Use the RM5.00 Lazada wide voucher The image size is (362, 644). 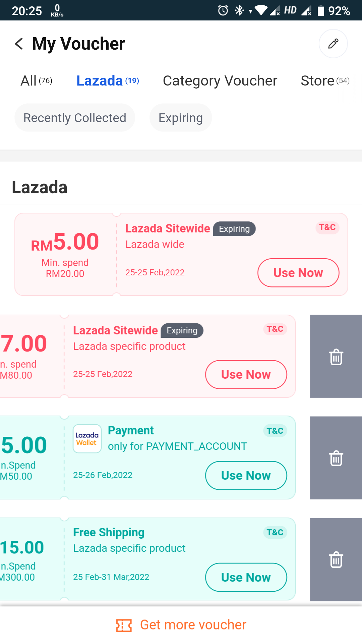click(x=298, y=273)
